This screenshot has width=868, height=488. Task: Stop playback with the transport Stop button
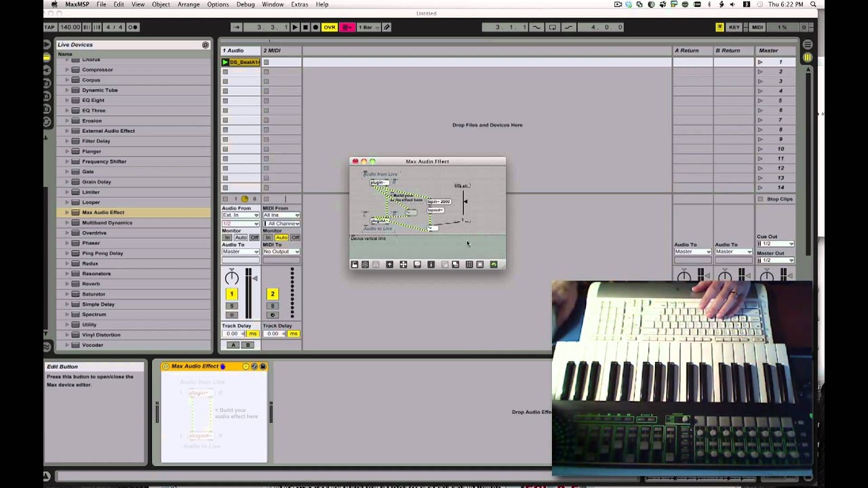coord(305,27)
